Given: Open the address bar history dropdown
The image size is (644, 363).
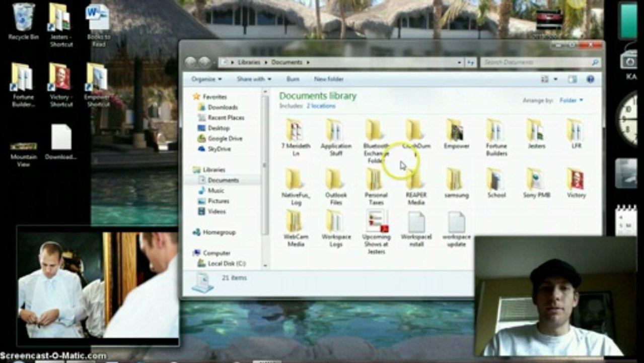Looking at the screenshot, I should [459, 63].
